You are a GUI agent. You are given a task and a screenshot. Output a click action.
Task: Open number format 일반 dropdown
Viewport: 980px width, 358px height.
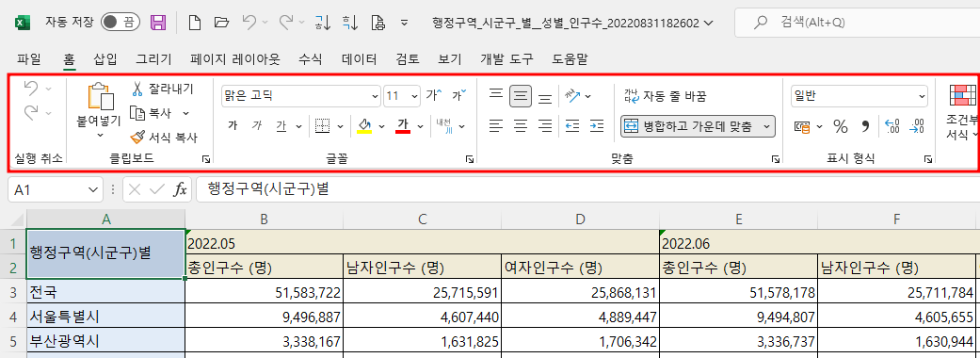tap(860, 96)
